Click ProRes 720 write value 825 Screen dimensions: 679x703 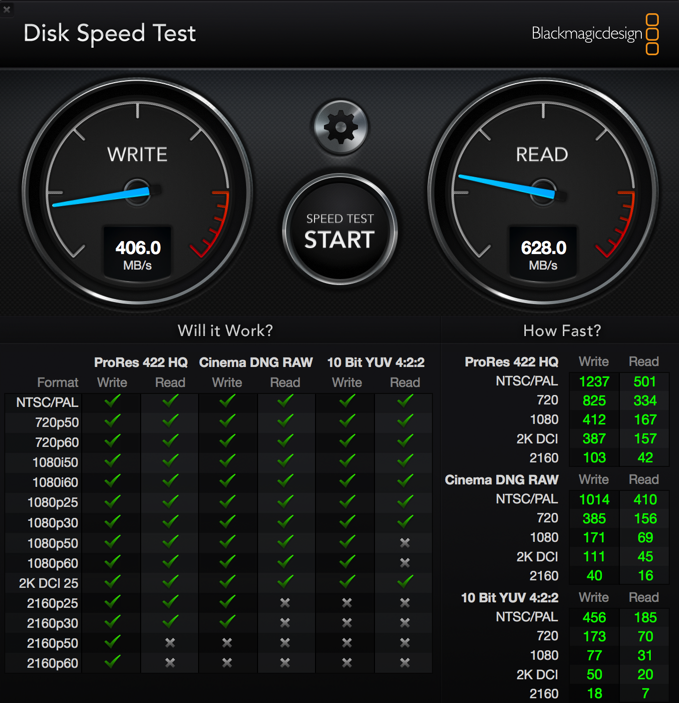pyautogui.click(x=594, y=400)
